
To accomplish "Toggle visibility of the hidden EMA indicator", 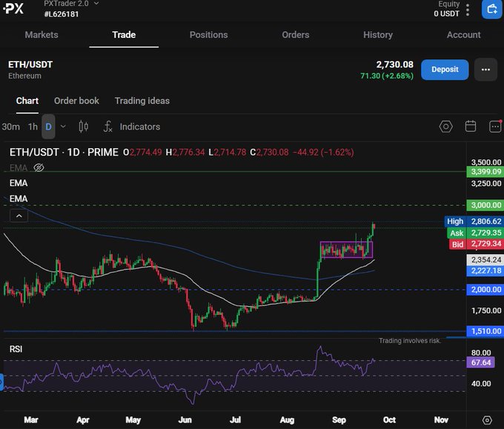I will point(39,167).
